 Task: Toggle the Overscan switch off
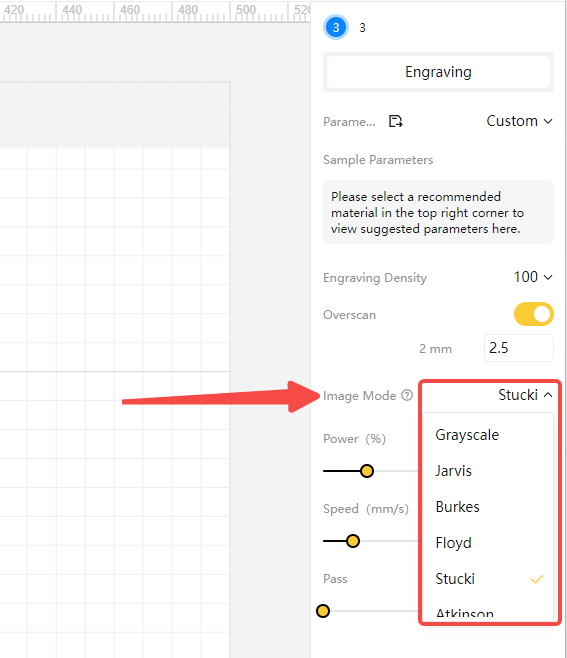tap(534, 314)
